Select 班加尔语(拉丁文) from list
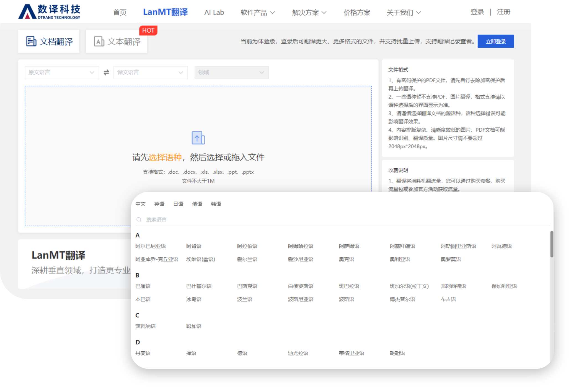 coord(409,286)
